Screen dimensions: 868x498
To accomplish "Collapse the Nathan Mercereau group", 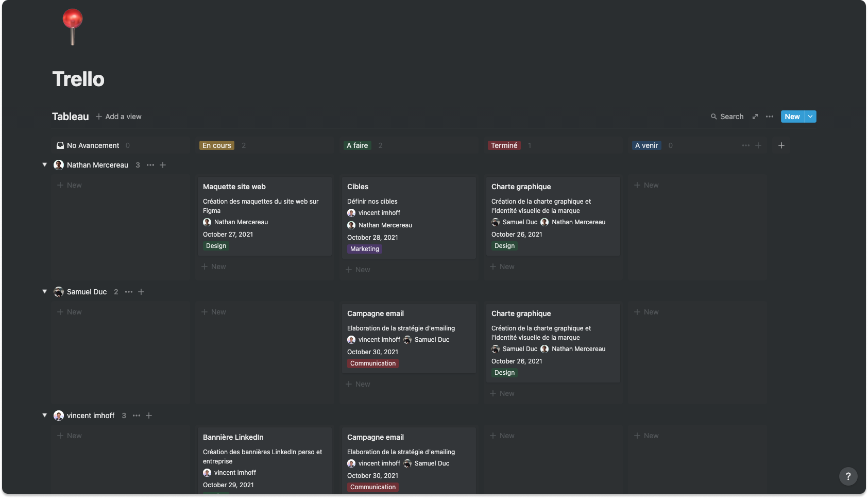I will [x=44, y=164].
